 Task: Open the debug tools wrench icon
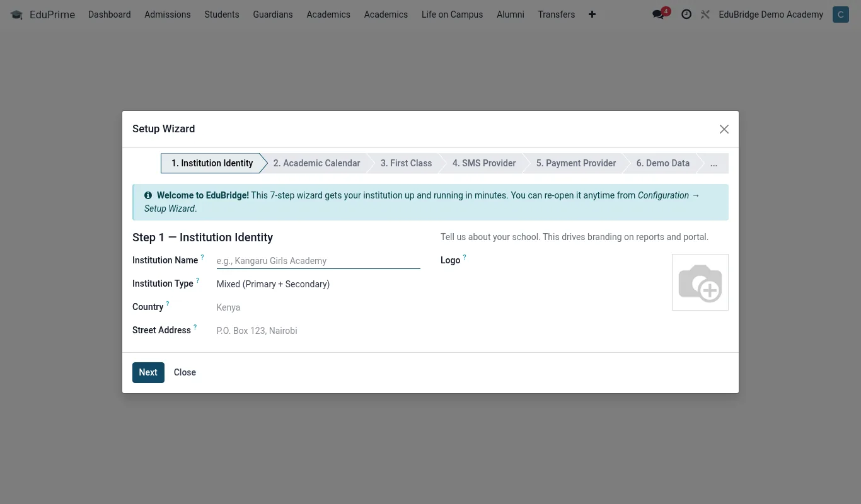point(705,14)
